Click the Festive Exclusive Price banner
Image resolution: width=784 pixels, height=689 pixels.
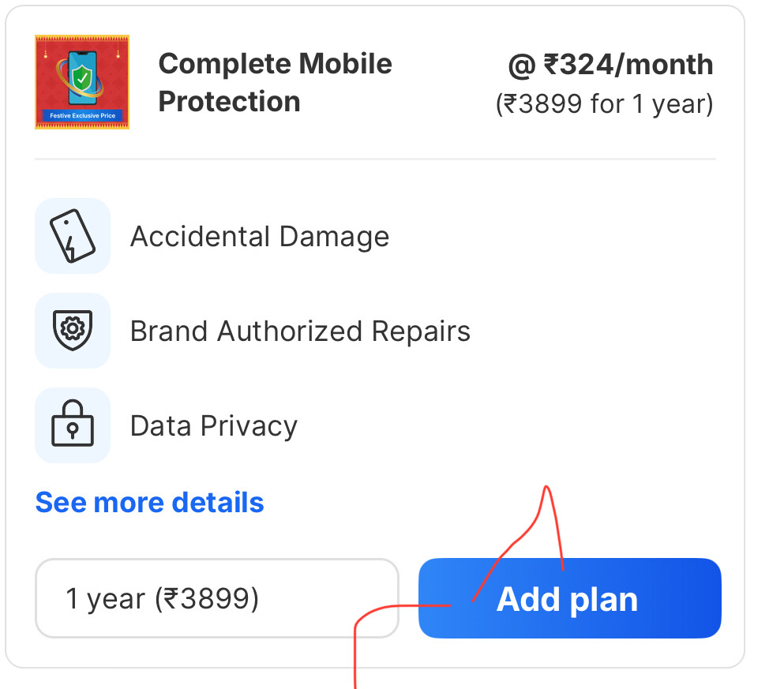(x=82, y=115)
